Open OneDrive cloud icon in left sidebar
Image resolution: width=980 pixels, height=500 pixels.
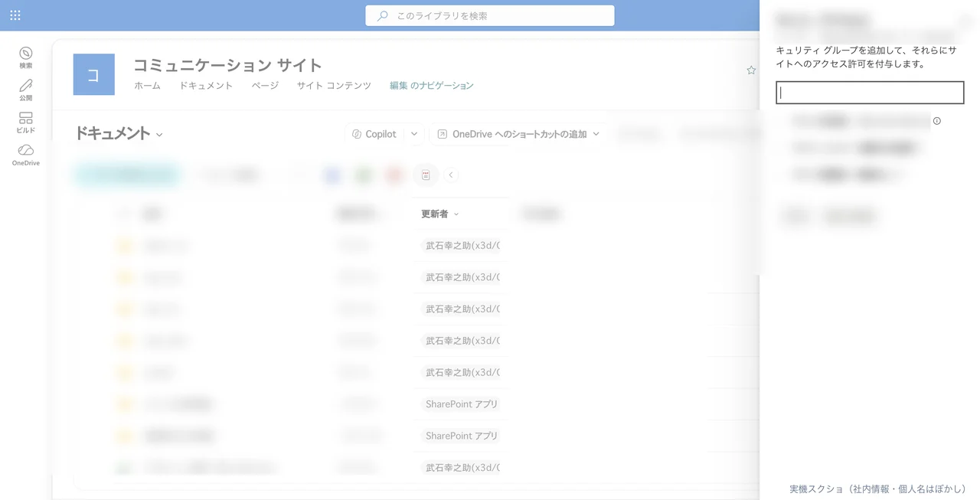[x=26, y=155]
